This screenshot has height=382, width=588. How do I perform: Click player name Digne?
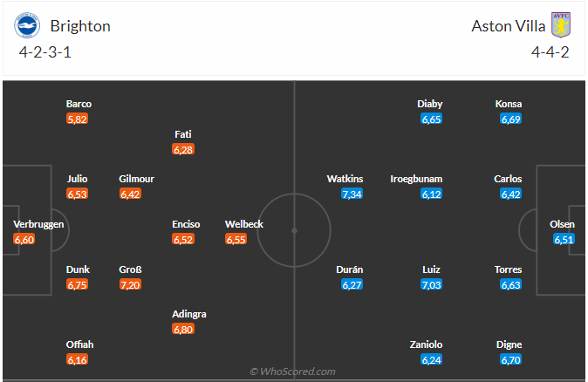(509, 344)
